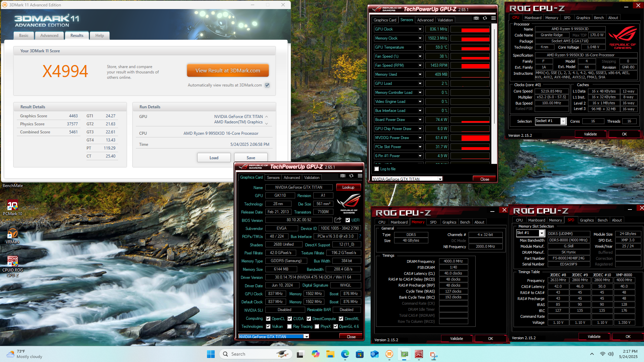Screen dimensions: 644x362
Task: Click the screenshot camera icon in the GPU-Z Sensors window
Action: (476, 18)
